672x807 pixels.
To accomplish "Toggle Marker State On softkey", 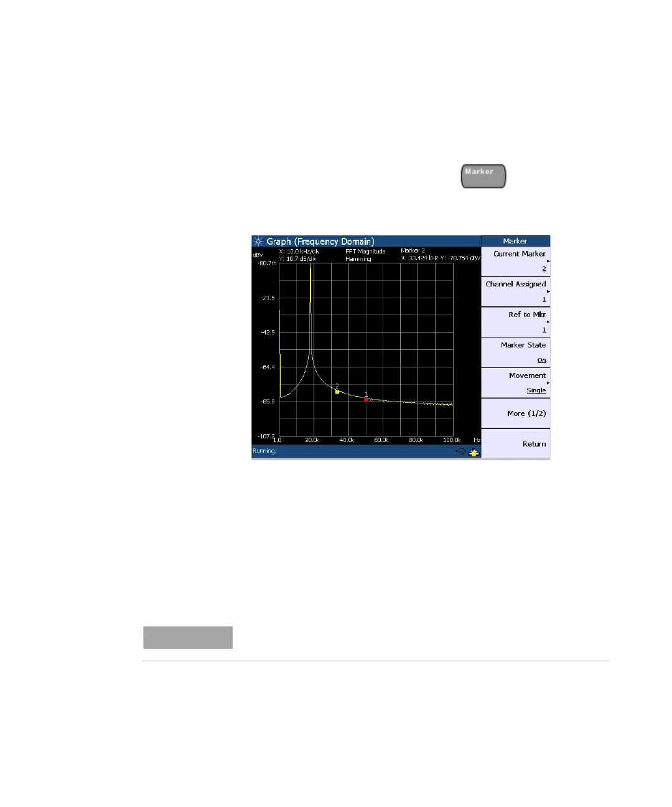I will coord(516,353).
